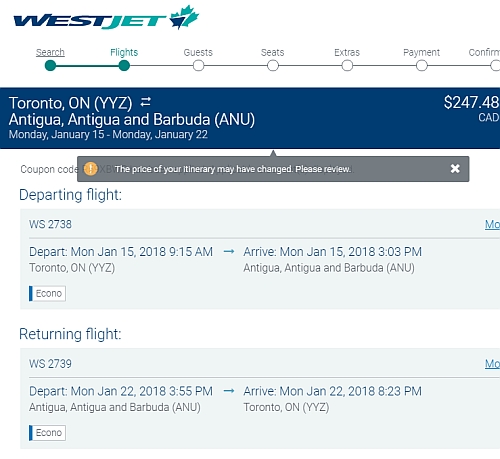Swap origin and destination arrows icon
The height and width of the screenshot is (459, 500).
[146, 102]
